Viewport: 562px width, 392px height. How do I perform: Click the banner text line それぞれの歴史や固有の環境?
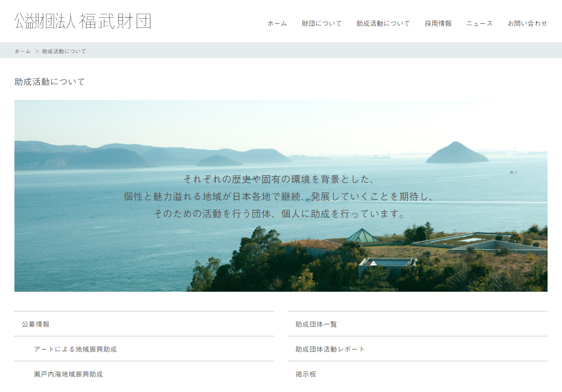(x=279, y=179)
